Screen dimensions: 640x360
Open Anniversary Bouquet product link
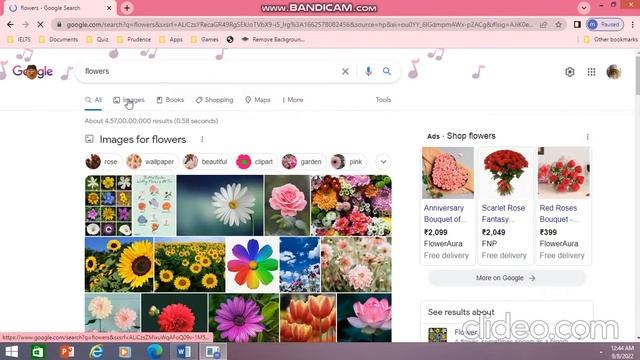click(x=444, y=213)
